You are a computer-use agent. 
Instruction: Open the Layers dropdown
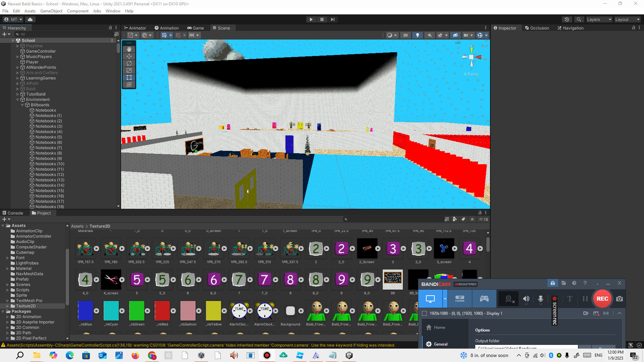tap(599, 19)
